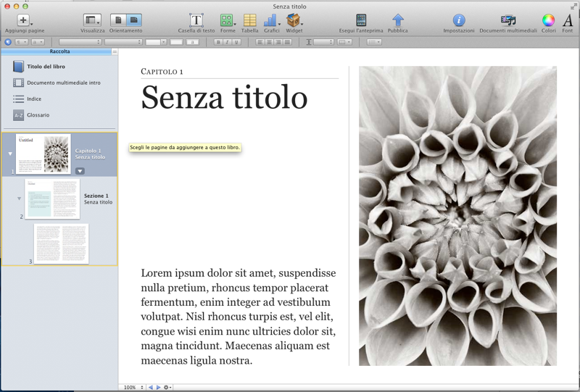Open the Impostazioni inspector
Screen dimensions: 580x392
[459, 20]
